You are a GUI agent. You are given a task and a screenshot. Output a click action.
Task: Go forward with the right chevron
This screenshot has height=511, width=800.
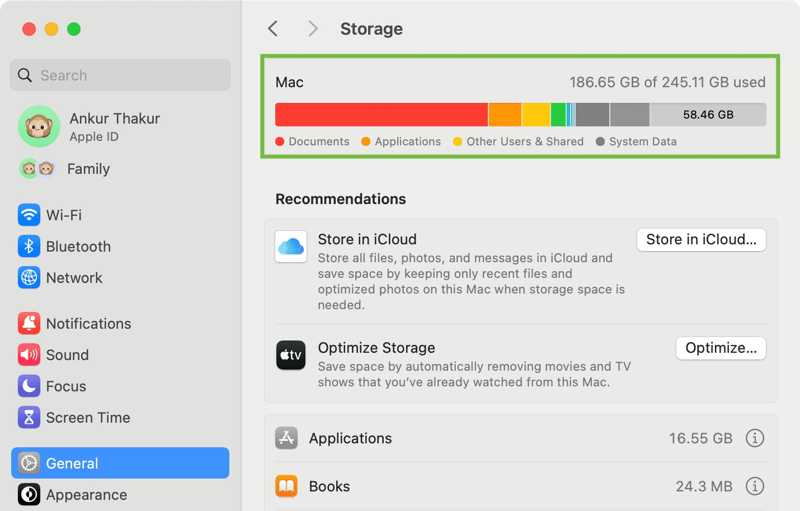[x=313, y=29]
